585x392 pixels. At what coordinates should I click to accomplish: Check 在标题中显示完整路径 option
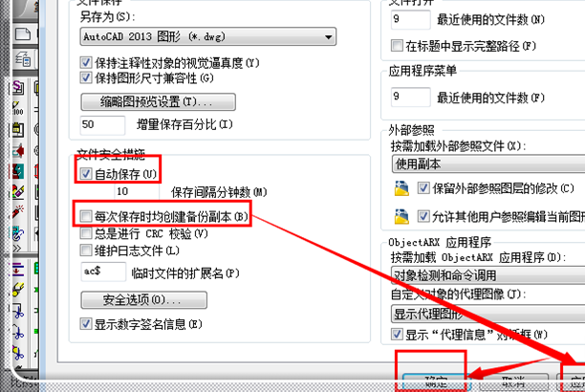397,46
